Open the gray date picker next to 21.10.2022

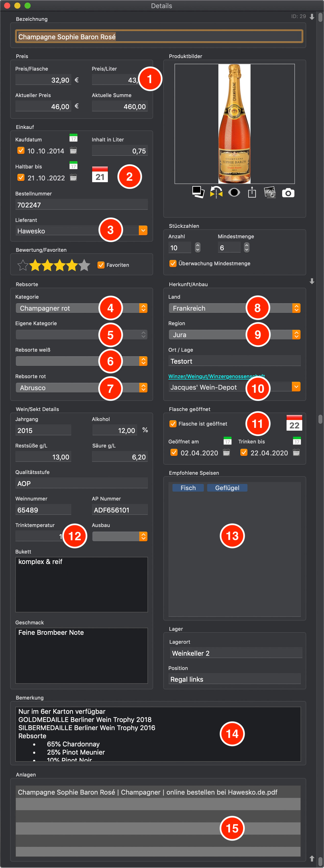point(73,177)
